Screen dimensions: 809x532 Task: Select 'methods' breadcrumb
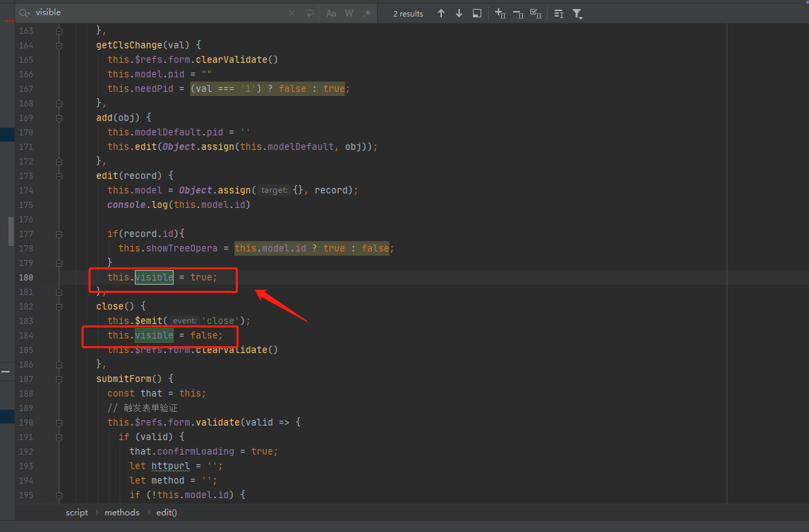(122, 513)
